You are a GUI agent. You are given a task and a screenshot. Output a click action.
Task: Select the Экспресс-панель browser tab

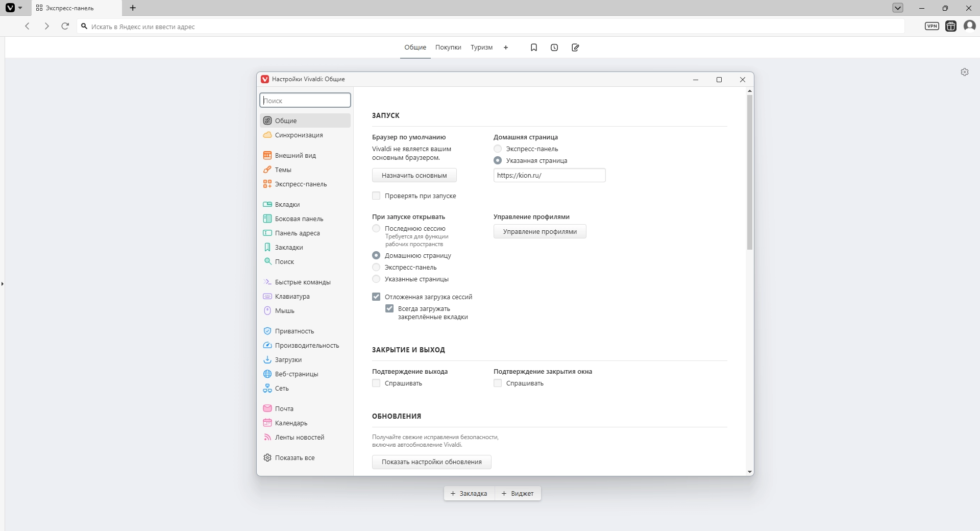[77, 8]
